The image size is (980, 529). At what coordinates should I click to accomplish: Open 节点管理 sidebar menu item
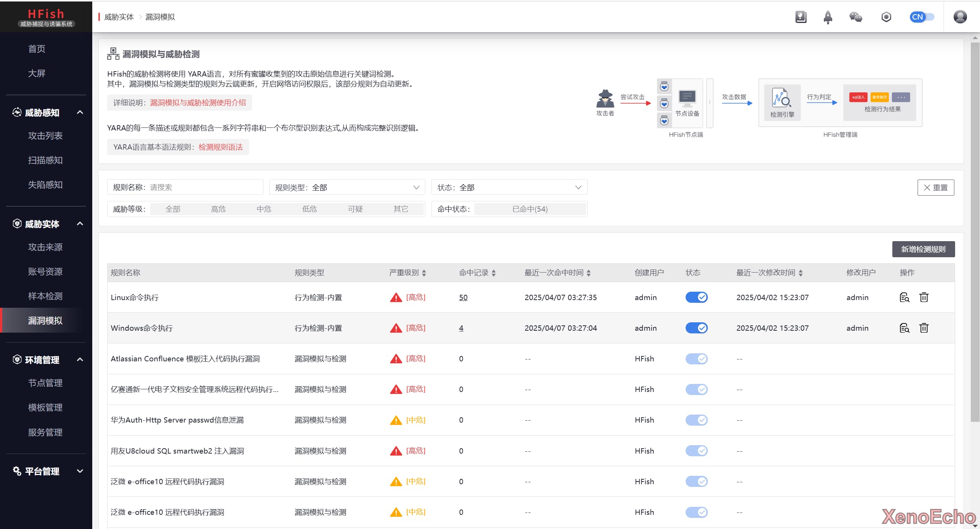coord(45,383)
